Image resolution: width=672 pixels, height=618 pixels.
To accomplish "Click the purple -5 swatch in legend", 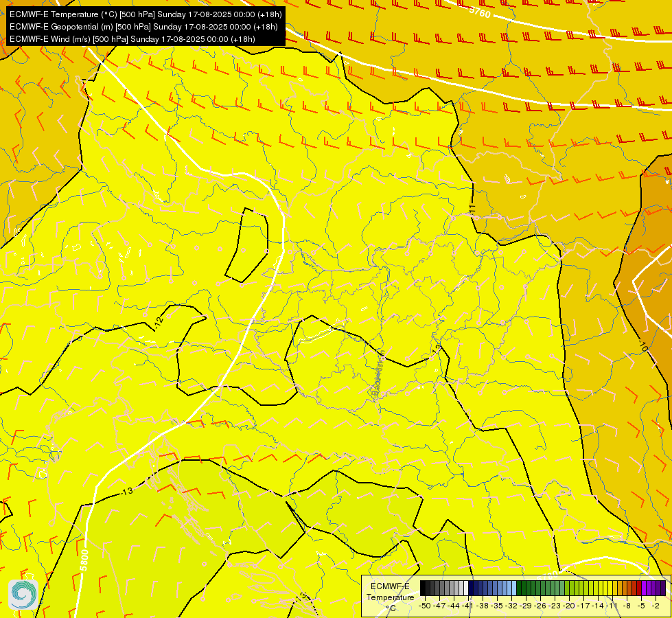I will [x=644, y=588].
